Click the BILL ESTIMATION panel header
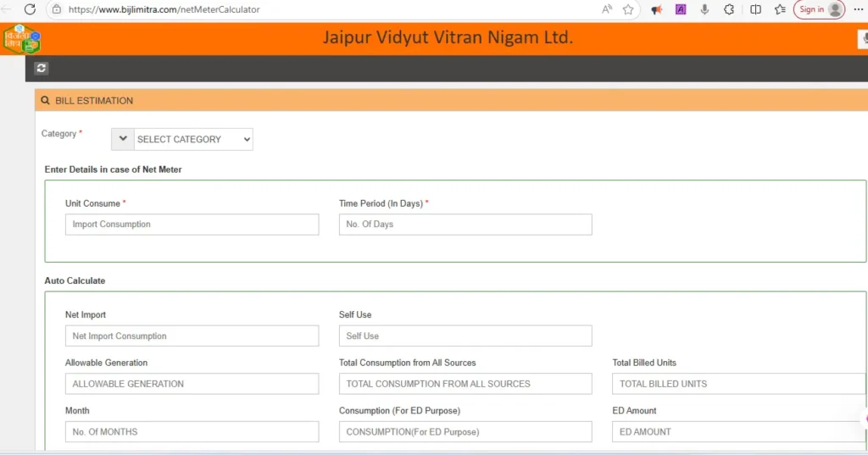 pyautogui.click(x=93, y=101)
